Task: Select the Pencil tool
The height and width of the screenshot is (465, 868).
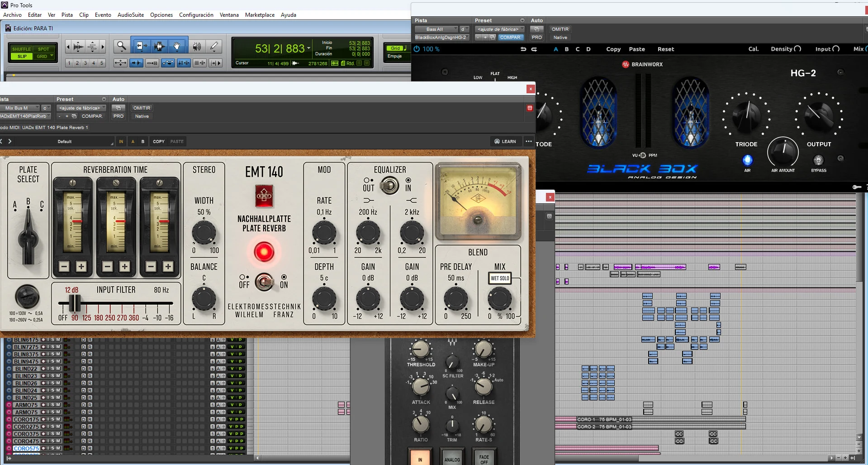Action: pyautogui.click(x=214, y=46)
